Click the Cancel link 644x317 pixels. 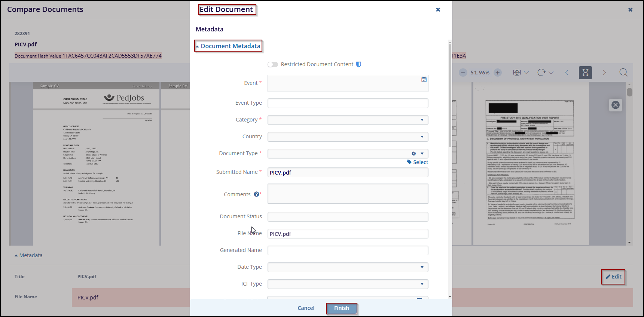click(306, 308)
